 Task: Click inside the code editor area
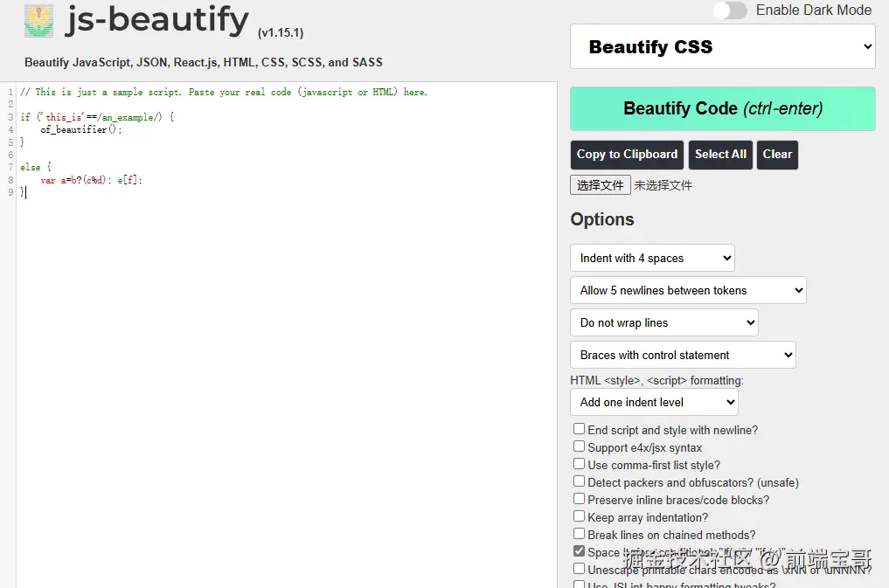tap(262, 262)
